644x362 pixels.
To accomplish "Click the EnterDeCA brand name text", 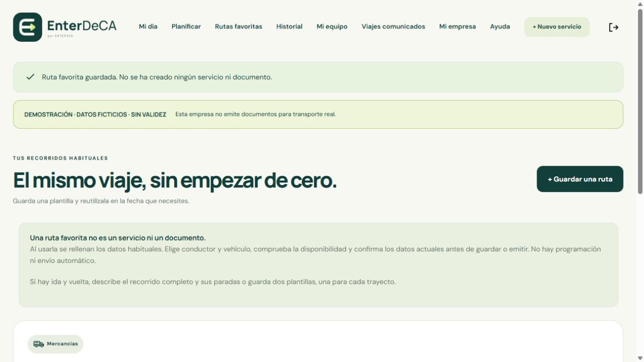I will pyautogui.click(x=81, y=25).
